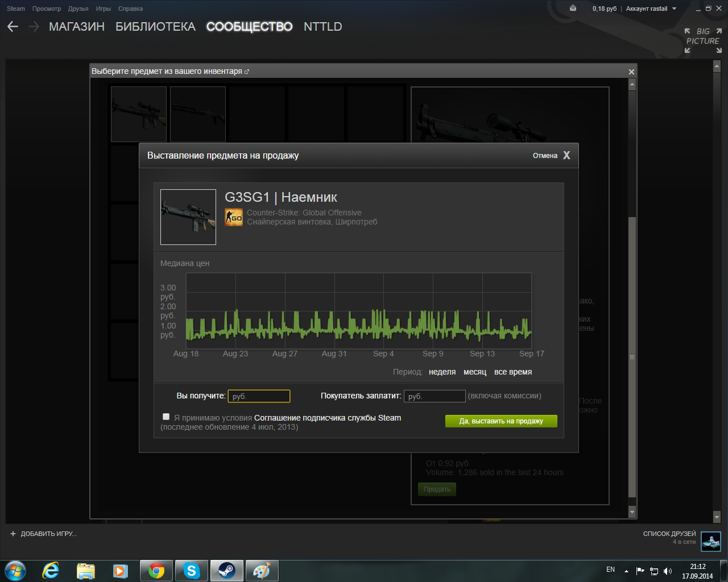Open the Друзья menu
The image size is (728, 582).
pyautogui.click(x=78, y=9)
